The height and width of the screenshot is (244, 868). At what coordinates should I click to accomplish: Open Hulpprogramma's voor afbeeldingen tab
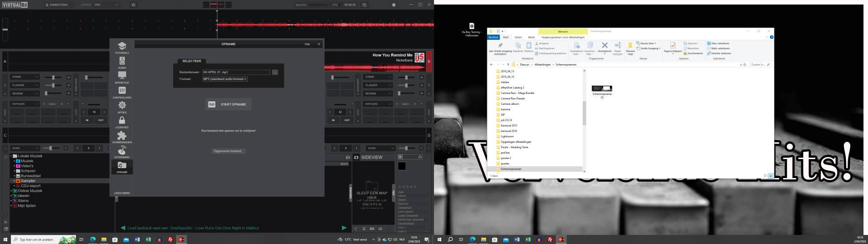(563, 38)
